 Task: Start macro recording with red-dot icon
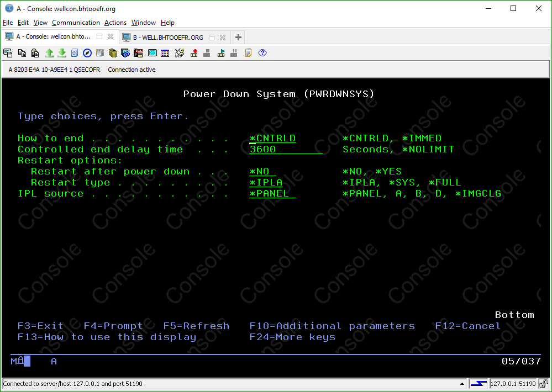[x=194, y=53]
